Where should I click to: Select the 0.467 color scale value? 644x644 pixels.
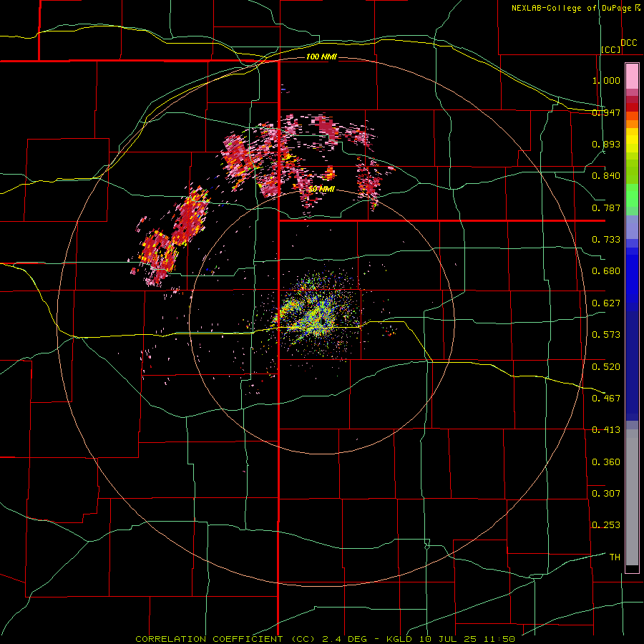pyautogui.click(x=606, y=398)
